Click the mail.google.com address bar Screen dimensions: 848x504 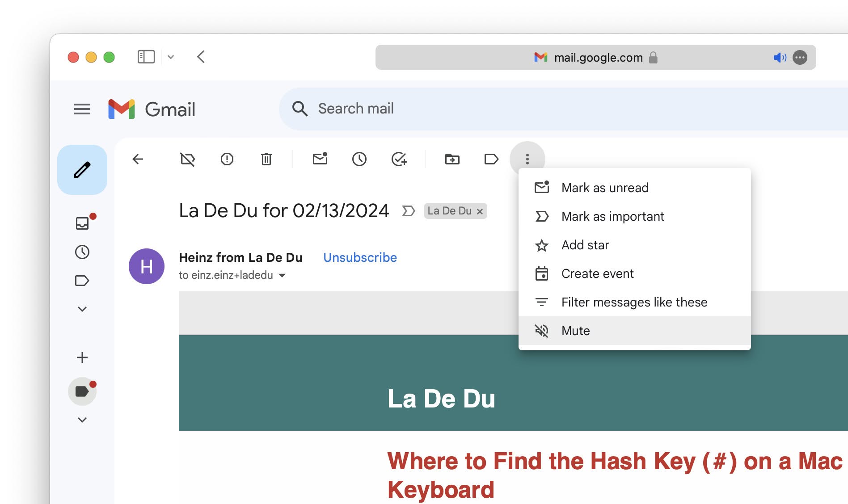click(595, 57)
